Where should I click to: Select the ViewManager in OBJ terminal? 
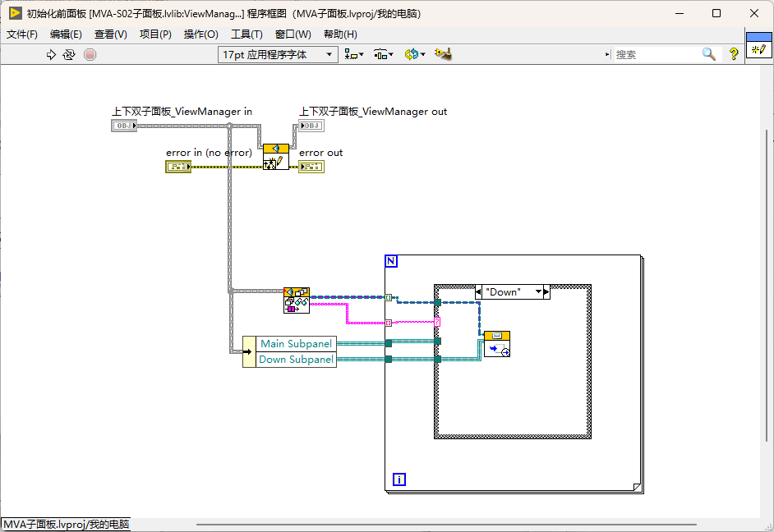pos(124,126)
